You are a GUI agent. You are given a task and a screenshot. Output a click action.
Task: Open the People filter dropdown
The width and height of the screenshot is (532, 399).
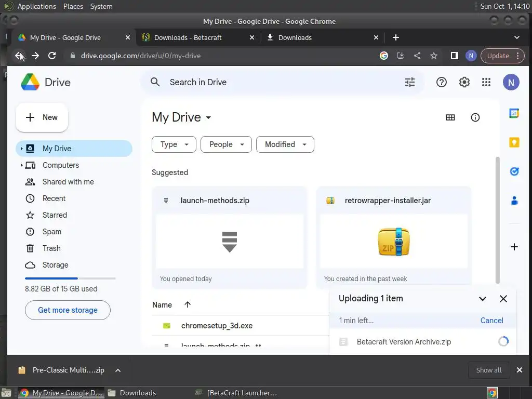(226, 144)
